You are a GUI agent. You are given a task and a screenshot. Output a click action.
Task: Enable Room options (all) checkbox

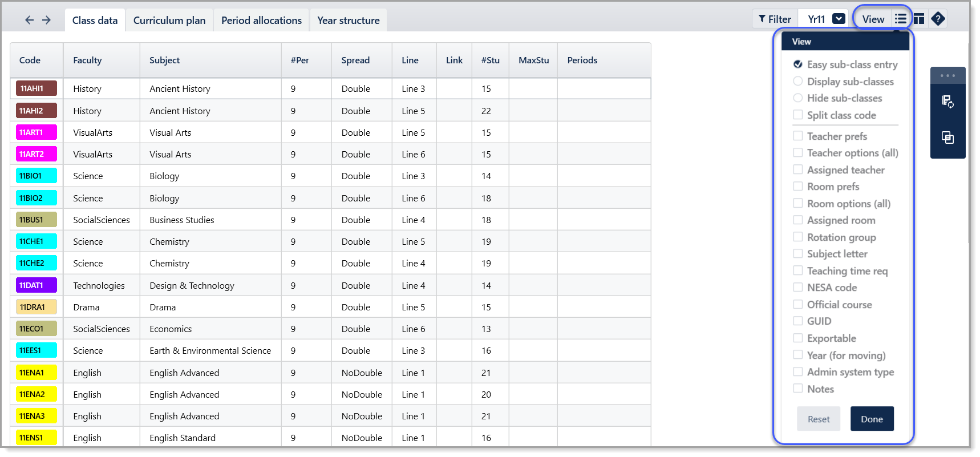[798, 203]
